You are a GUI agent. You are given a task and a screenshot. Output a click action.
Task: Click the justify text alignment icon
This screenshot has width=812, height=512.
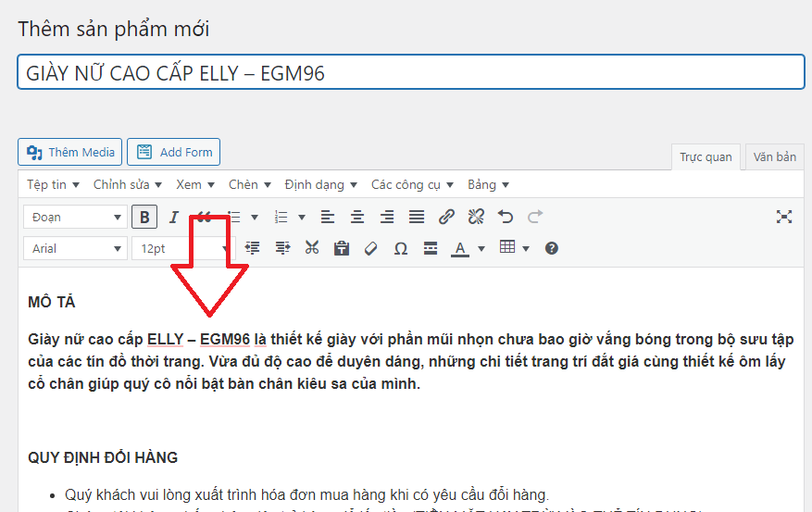point(417,217)
